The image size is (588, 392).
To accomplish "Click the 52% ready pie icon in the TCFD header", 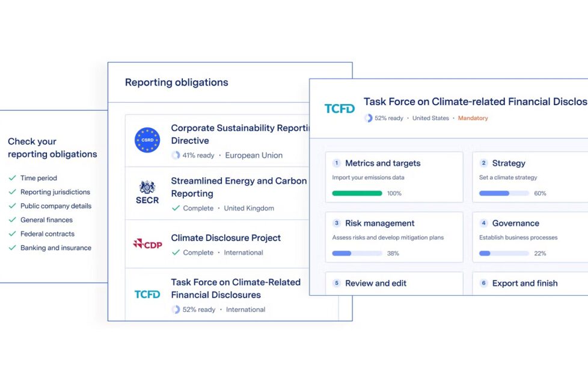I will tap(369, 118).
